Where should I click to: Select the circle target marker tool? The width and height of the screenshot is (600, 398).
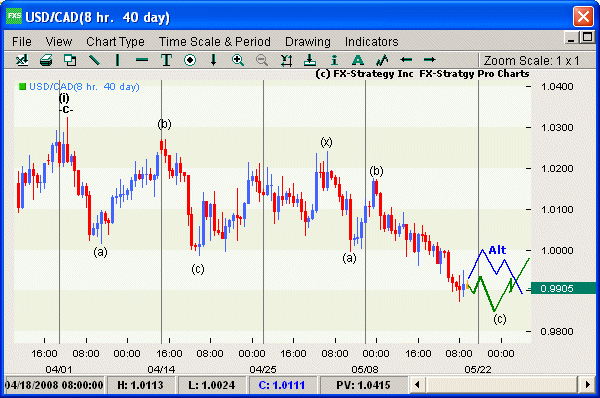click(190, 60)
